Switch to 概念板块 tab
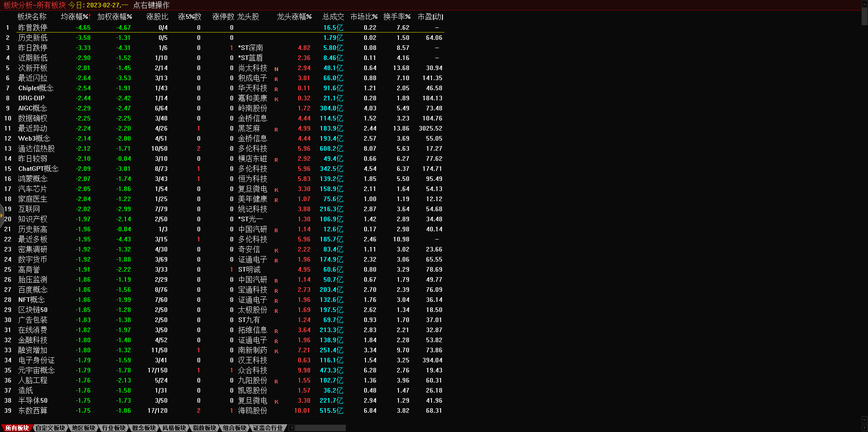The height and width of the screenshot is (432, 868). click(x=144, y=428)
